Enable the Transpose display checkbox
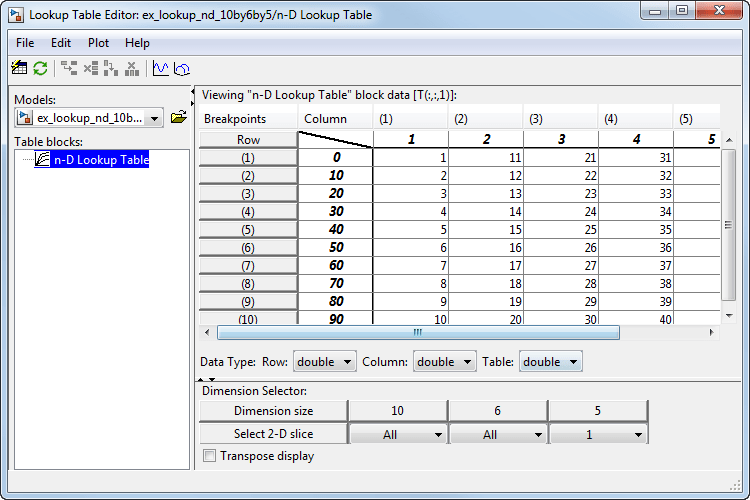The width and height of the screenshot is (750, 500). pos(209,456)
